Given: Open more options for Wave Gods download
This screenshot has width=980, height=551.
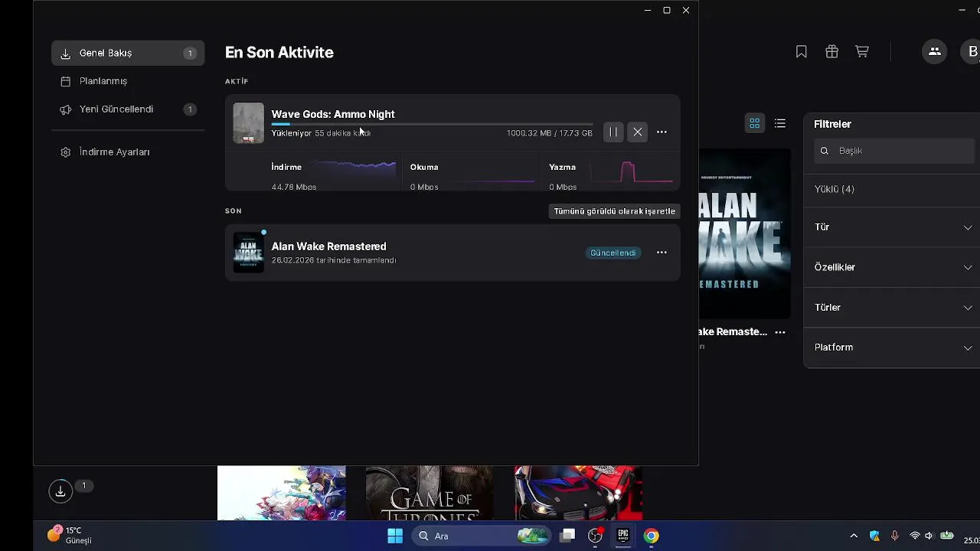Looking at the screenshot, I should (661, 132).
